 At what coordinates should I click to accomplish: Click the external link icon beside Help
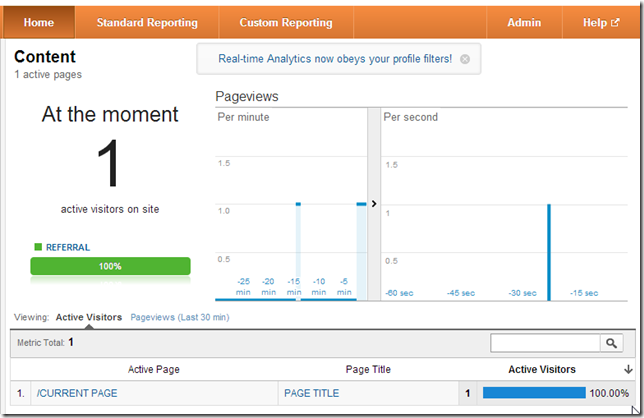(x=615, y=22)
